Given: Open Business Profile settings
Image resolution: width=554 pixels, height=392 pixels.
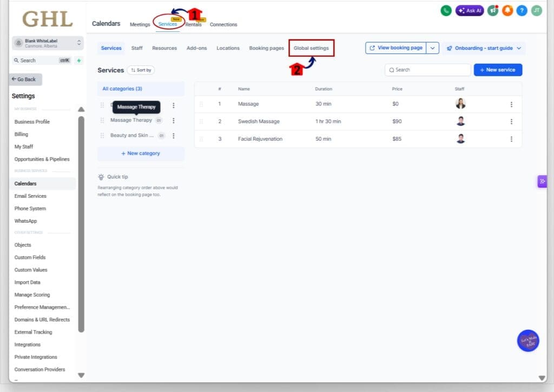Looking at the screenshot, I should click(32, 122).
